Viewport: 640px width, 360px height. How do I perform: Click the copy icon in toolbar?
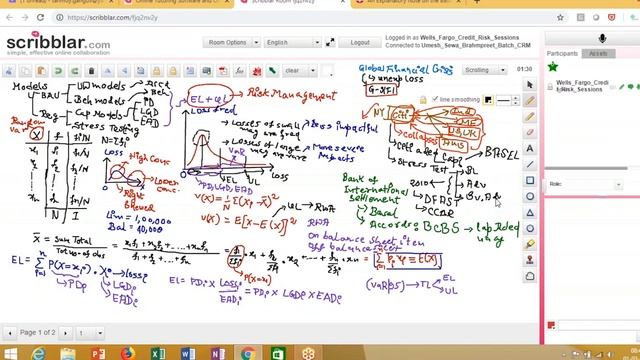pos(25,71)
